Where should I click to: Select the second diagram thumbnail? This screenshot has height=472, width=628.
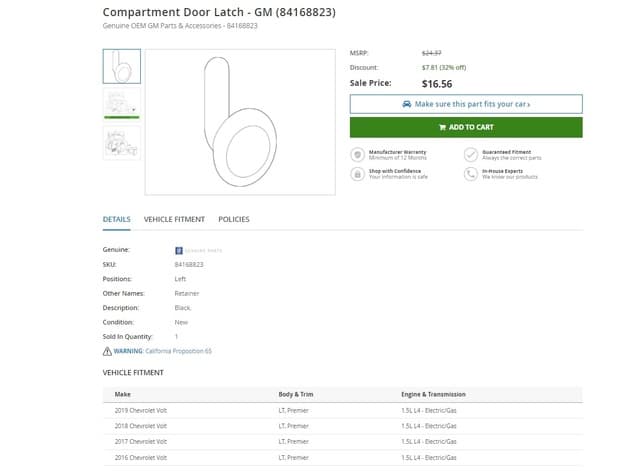122,103
